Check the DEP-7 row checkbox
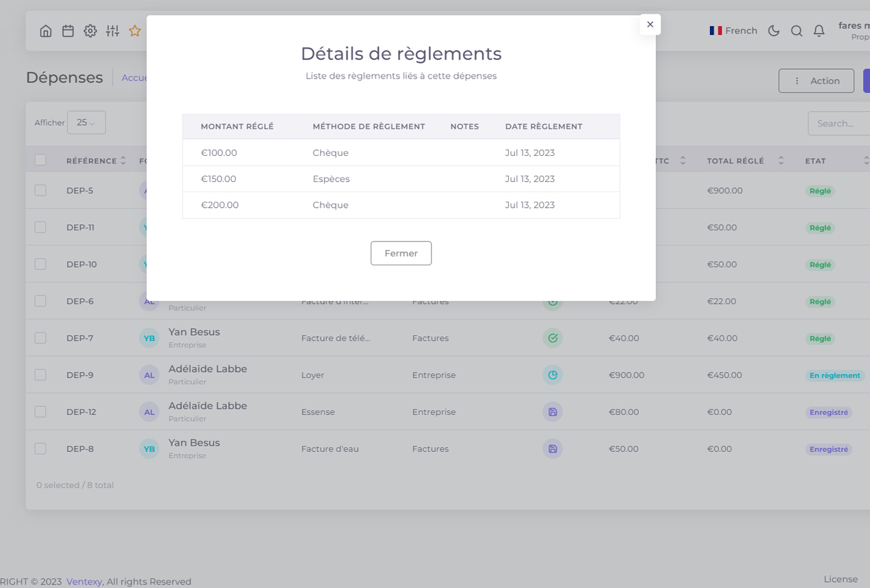This screenshot has width=870, height=588. [x=40, y=338]
